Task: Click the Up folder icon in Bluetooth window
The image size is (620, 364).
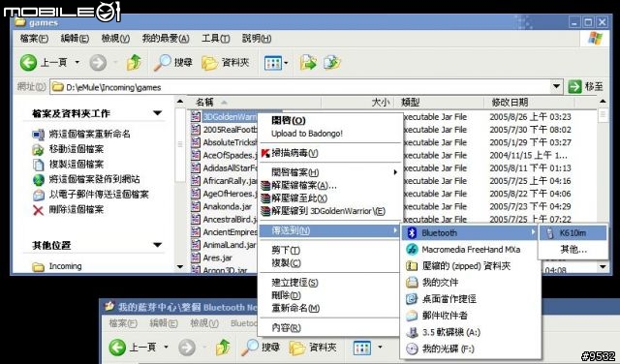Action: [x=223, y=348]
